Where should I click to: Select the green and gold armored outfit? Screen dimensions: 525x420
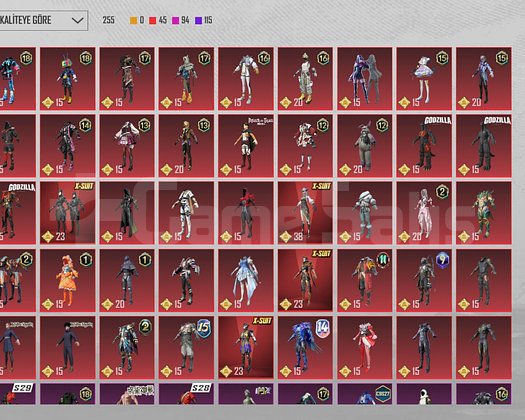[x=484, y=213]
